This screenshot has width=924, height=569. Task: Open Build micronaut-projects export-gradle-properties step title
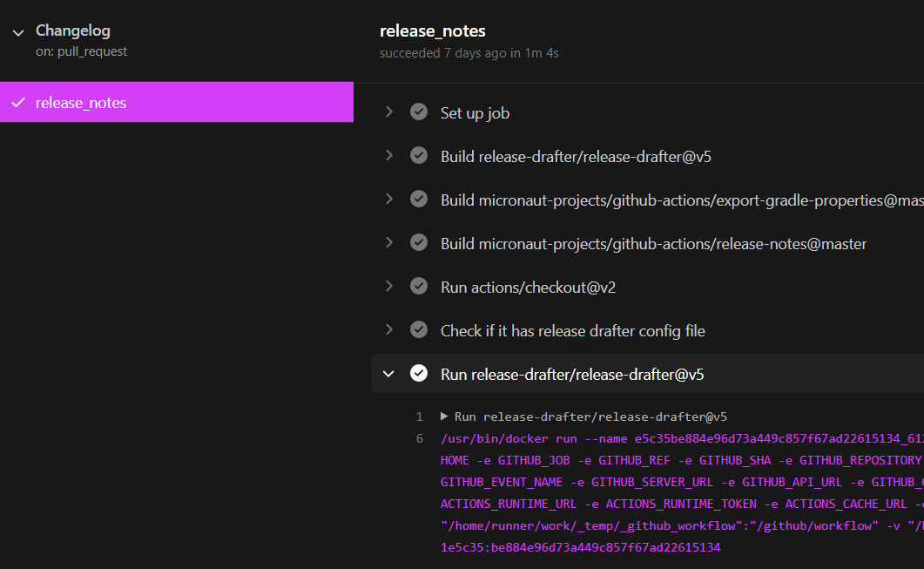(x=683, y=200)
